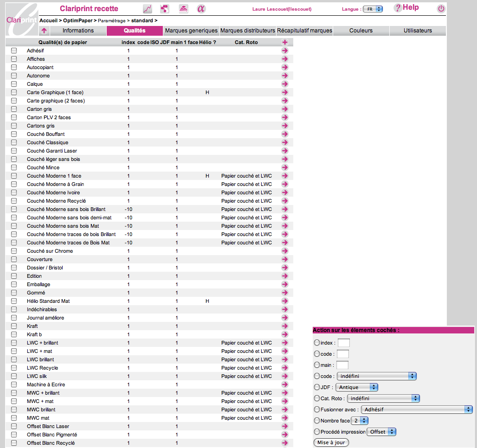Click the line chart icon in header

pos(147,9)
